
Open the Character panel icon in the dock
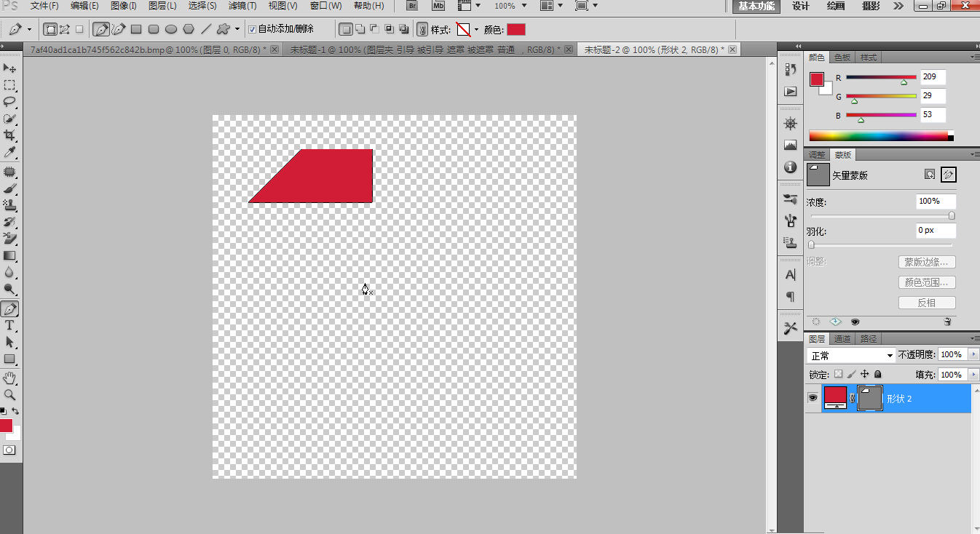pyautogui.click(x=790, y=275)
